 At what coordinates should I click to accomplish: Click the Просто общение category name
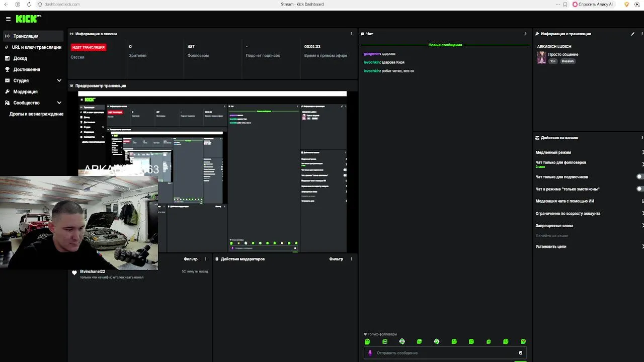pyautogui.click(x=563, y=54)
